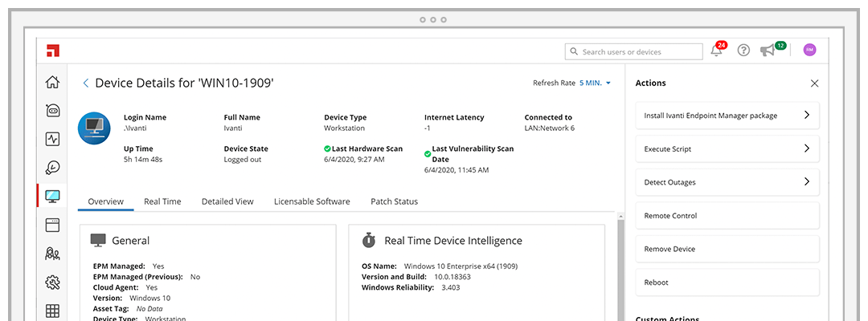
Task: Click the blue workstation device avatar
Action: tap(94, 128)
